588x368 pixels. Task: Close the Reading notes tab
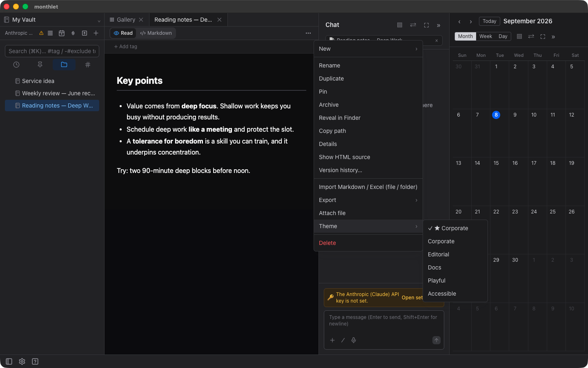pos(219,20)
